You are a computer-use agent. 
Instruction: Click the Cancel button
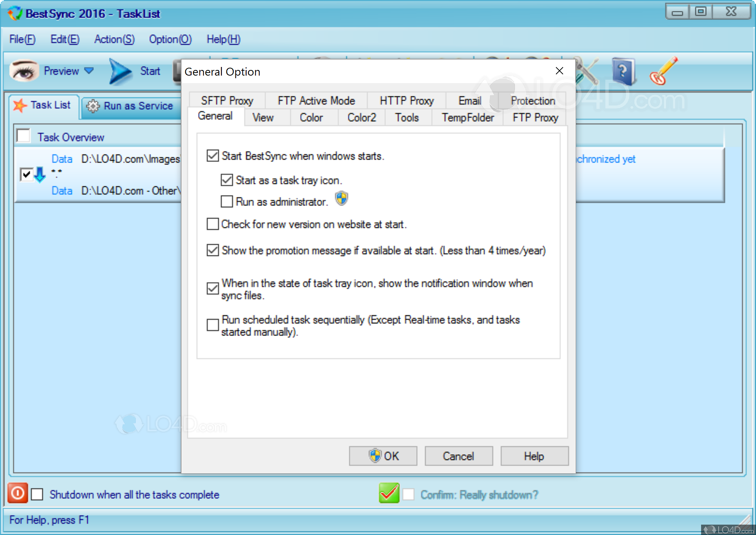458,456
